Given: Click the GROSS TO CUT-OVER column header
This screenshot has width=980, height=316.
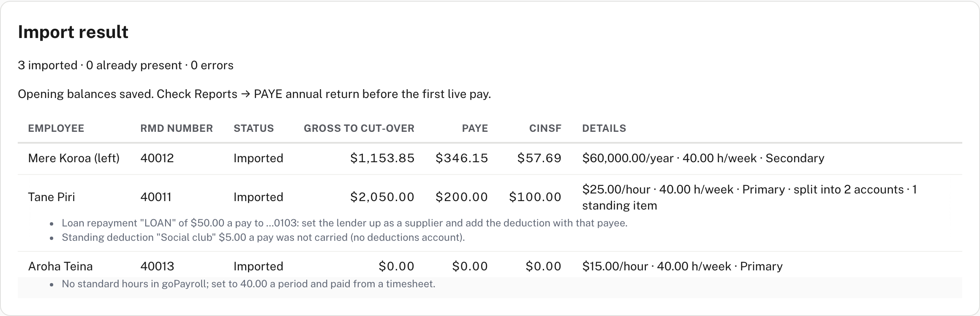Looking at the screenshot, I should tap(359, 128).
